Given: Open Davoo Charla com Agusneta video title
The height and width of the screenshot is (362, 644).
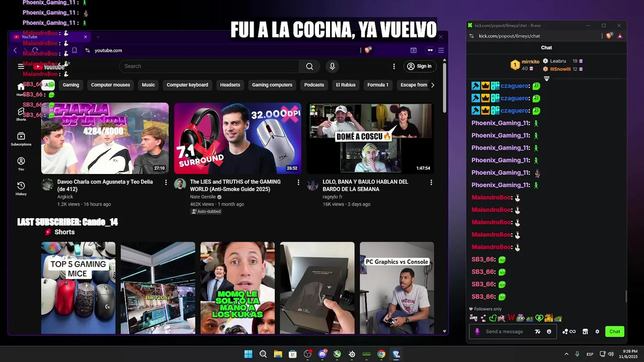Looking at the screenshot, I should 105,186.
